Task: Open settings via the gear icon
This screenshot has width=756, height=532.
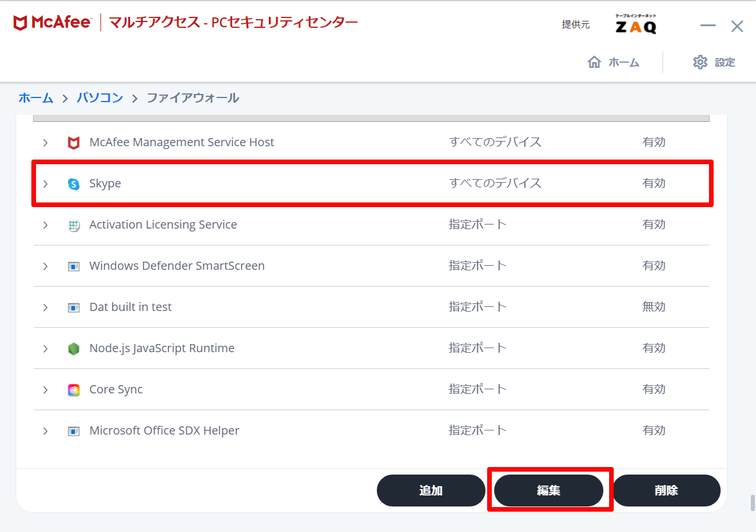Action: point(700,62)
